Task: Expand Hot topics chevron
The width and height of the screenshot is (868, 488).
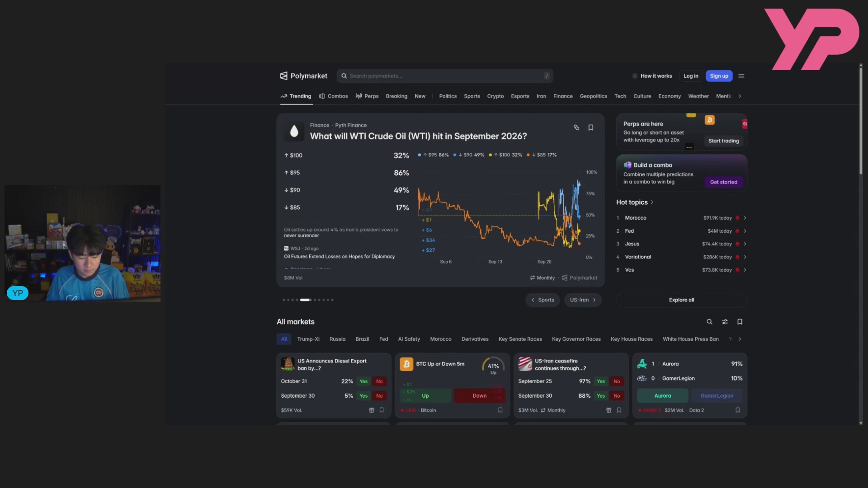Action: (652, 202)
